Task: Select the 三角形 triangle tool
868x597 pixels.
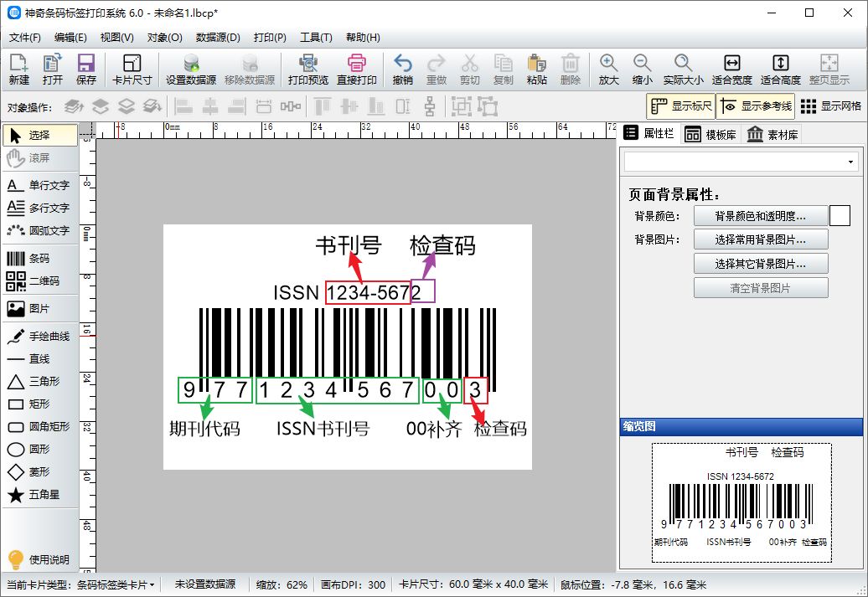Action: [x=39, y=381]
